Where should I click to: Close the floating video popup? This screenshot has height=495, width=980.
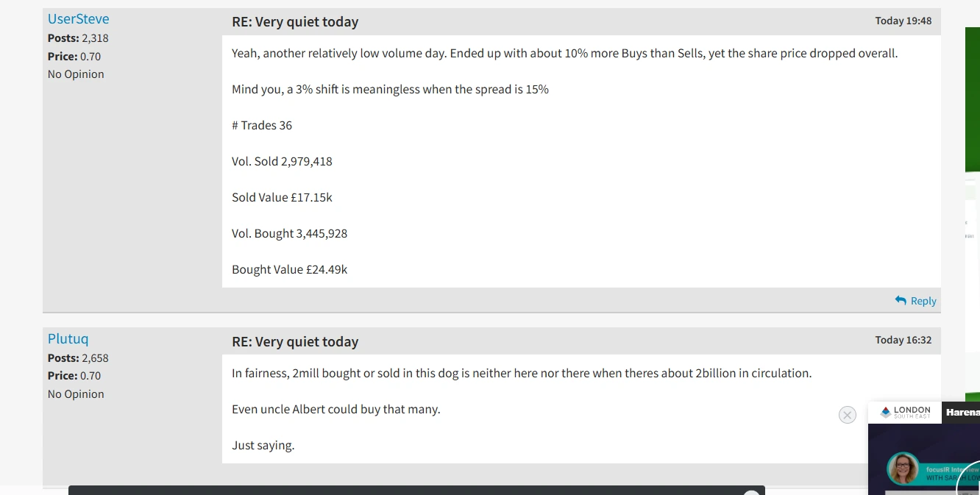(x=848, y=415)
